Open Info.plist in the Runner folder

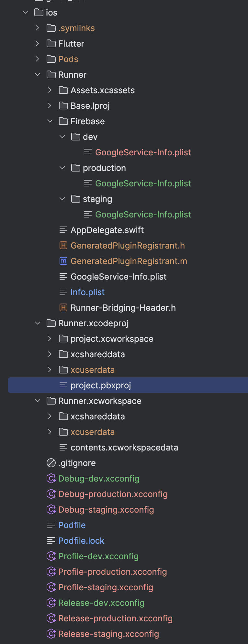pos(87,292)
